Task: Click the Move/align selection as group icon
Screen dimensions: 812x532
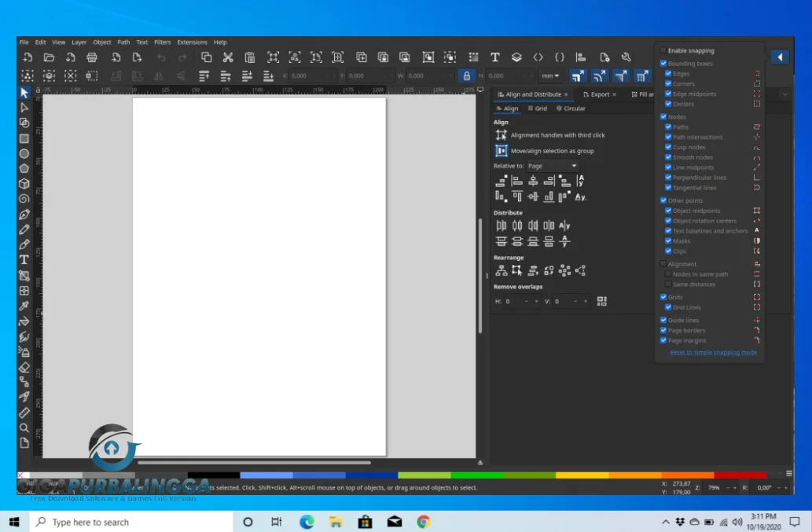Action: [x=501, y=150]
